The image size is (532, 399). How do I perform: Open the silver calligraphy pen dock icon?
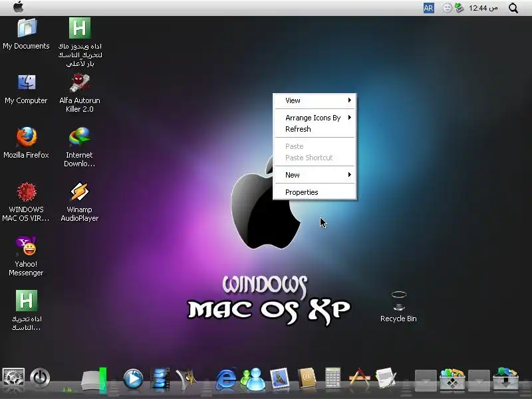pos(186,378)
